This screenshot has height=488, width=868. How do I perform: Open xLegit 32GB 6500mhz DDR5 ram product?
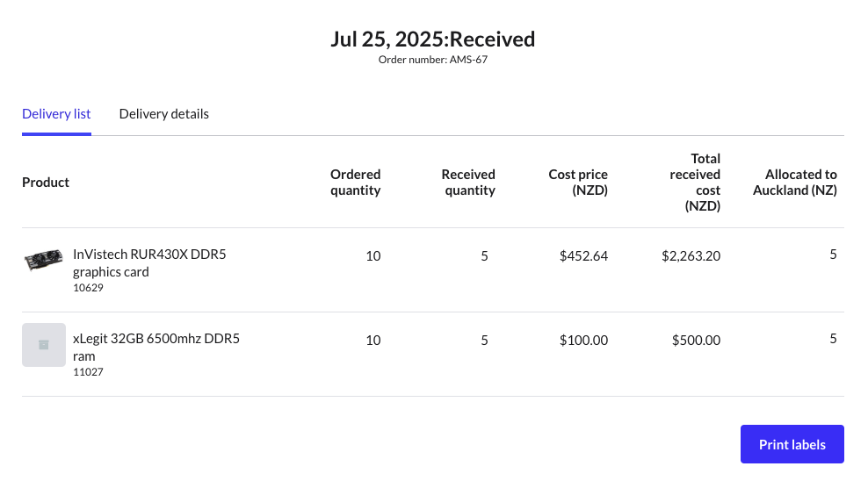click(156, 348)
